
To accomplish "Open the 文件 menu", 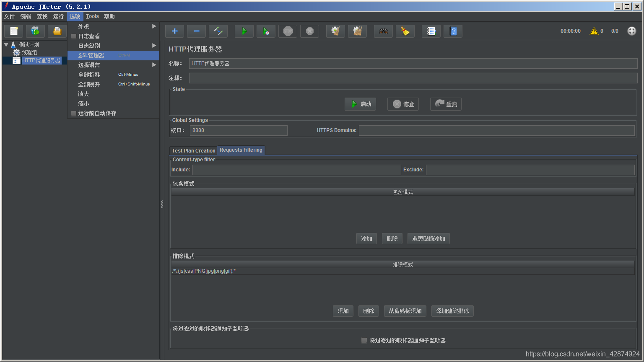I will coord(9,16).
